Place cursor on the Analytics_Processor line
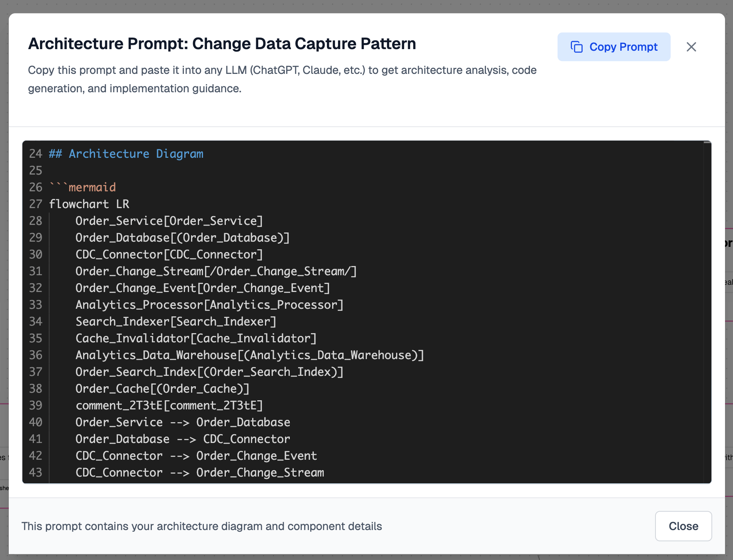733x560 pixels. (x=209, y=305)
